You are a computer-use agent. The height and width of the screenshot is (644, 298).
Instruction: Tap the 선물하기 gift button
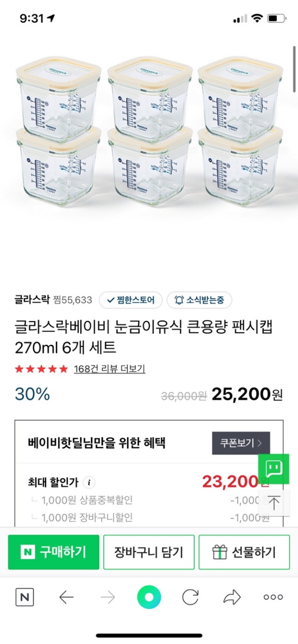point(244,552)
